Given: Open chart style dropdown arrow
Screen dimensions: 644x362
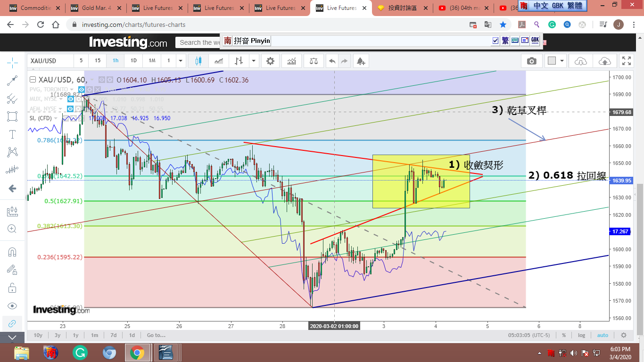Looking at the screenshot, I should pos(254,61).
